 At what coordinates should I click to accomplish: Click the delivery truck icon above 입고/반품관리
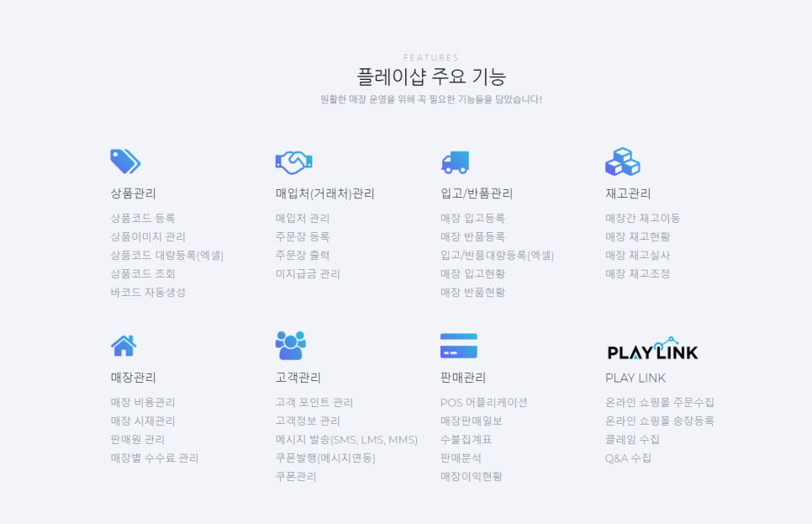[455, 161]
